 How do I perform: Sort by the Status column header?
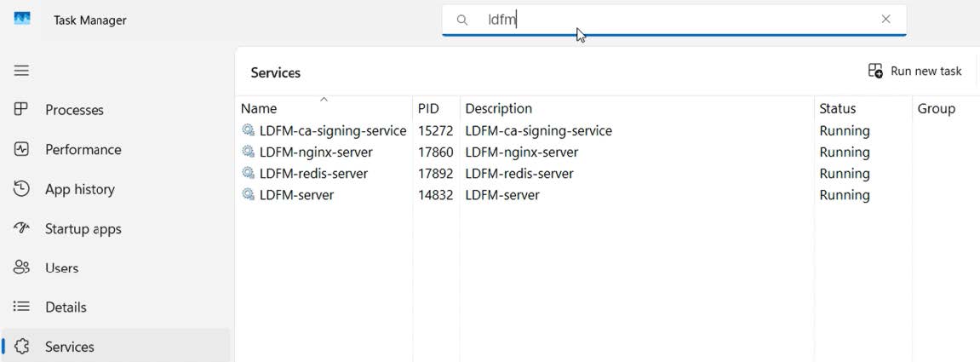tap(838, 109)
